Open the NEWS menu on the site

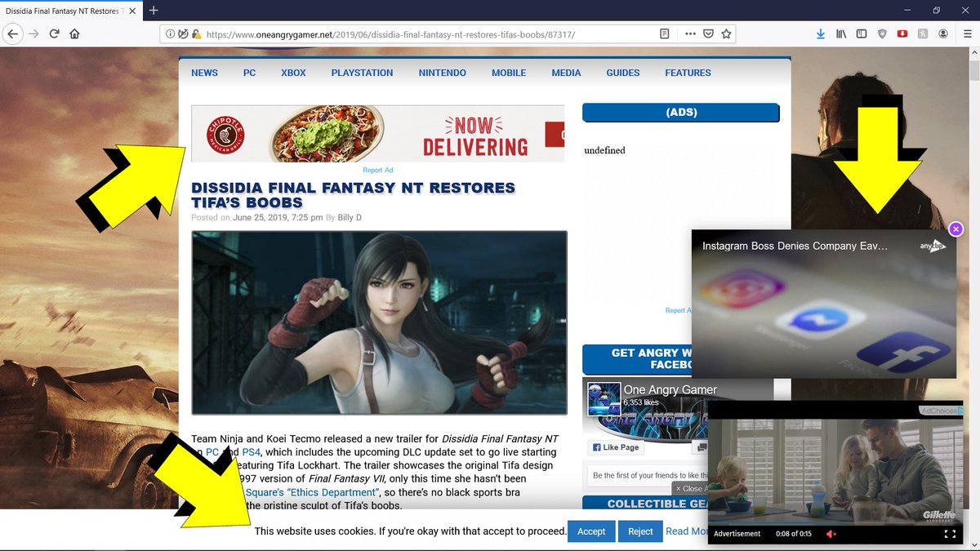pyautogui.click(x=204, y=73)
